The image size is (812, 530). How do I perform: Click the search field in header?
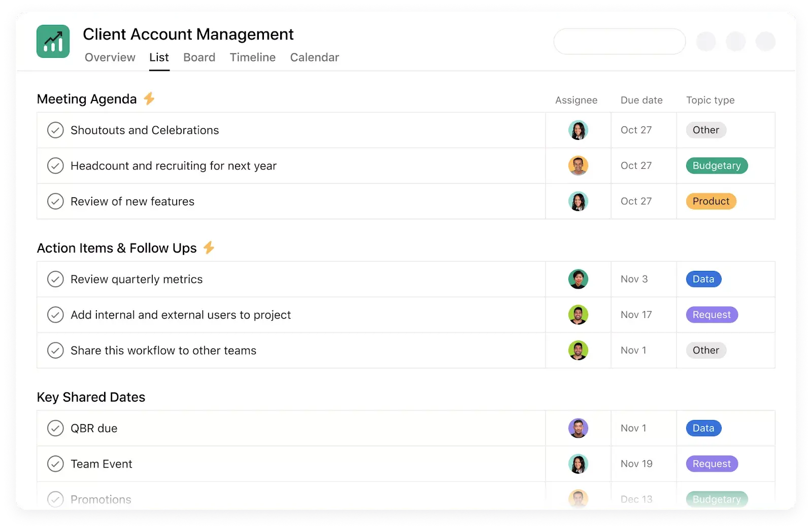(619, 42)
